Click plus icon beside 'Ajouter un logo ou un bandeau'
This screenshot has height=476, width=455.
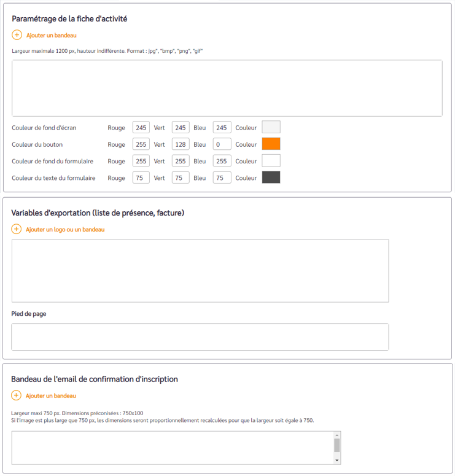coord(16,229)
